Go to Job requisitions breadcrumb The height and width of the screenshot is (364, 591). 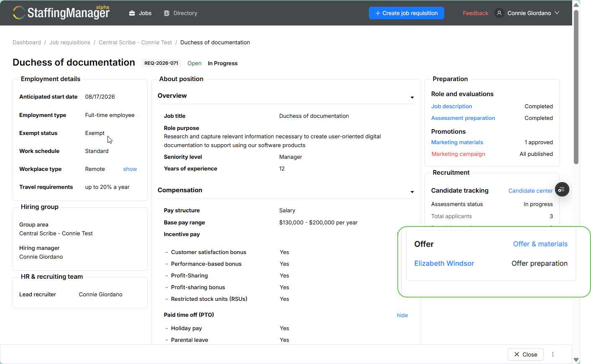(x=70, y=43)
